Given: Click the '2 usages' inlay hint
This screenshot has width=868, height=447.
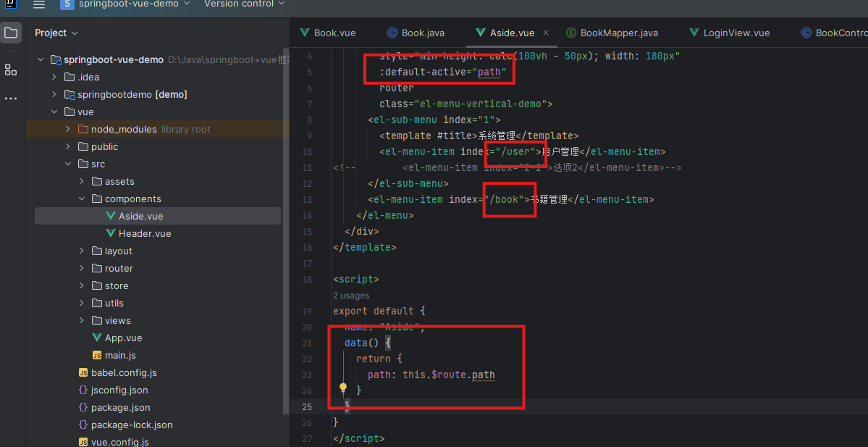Looking at the screenshot, I should click(x=351, y=296).
